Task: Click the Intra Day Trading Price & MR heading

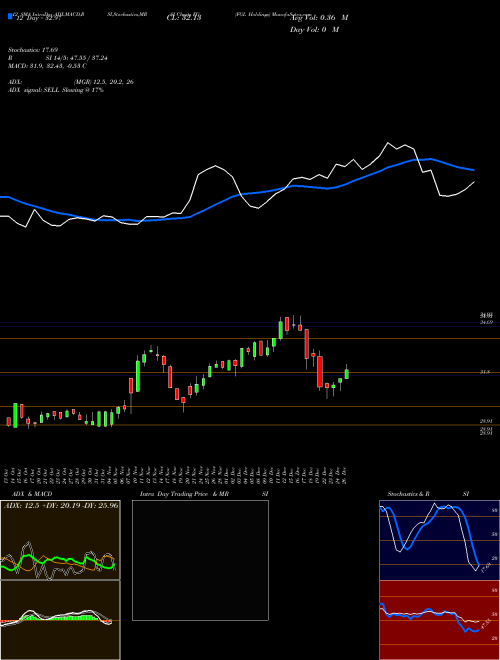Action: click(x=184, y=494)
